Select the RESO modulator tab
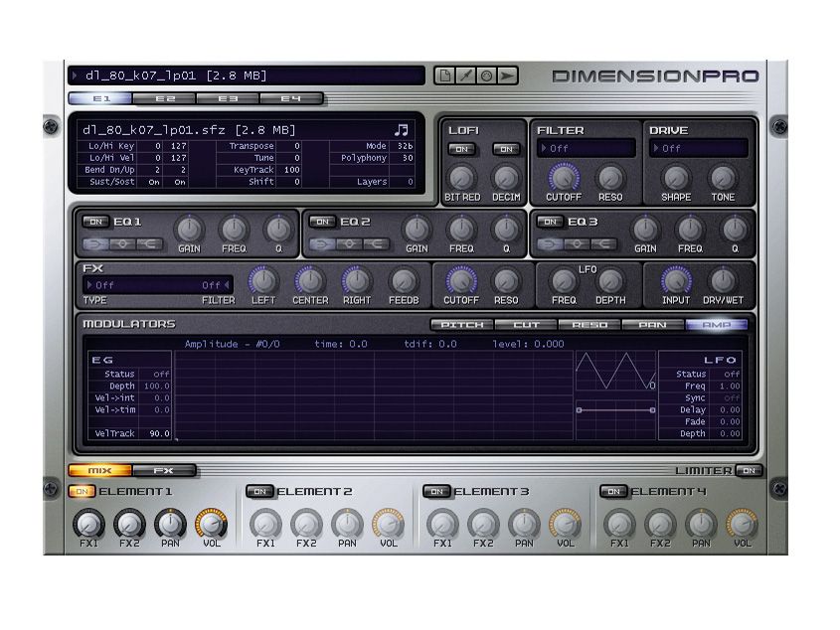The image size is (840, 630). 589,325
